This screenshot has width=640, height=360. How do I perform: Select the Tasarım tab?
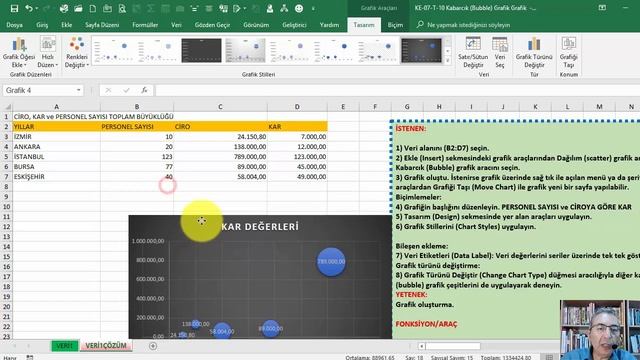pos(364,25)
